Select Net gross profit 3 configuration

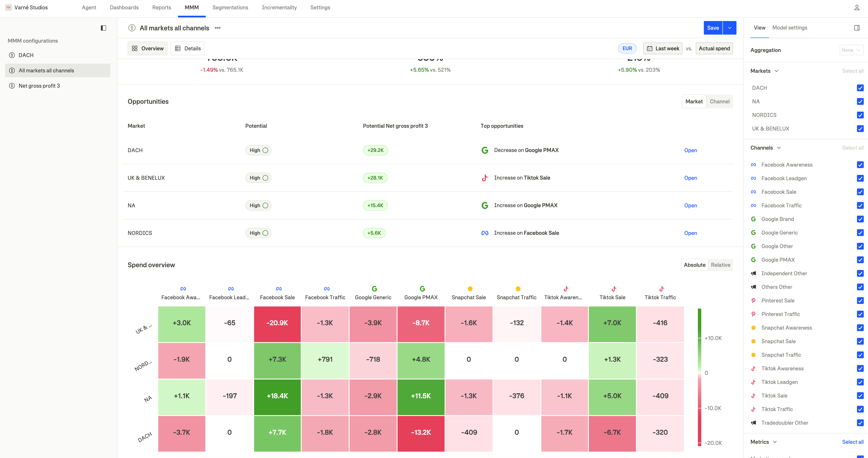(x=58, y=86)
